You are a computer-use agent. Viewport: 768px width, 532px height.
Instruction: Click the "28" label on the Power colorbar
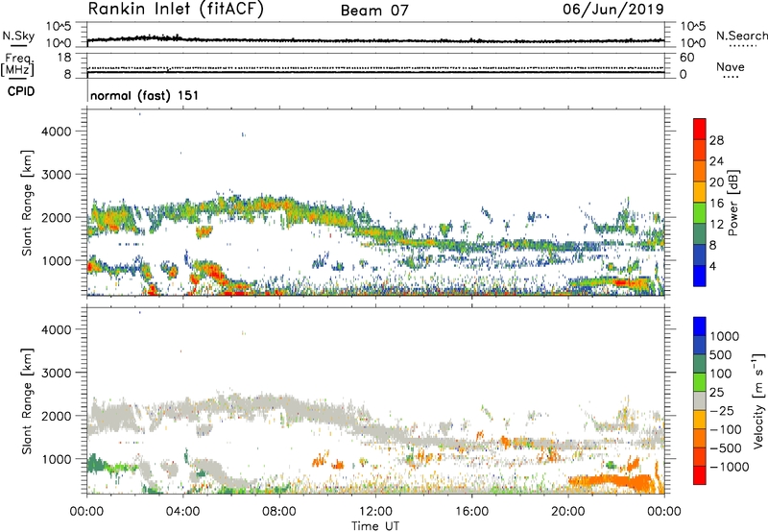coord(716,140)
